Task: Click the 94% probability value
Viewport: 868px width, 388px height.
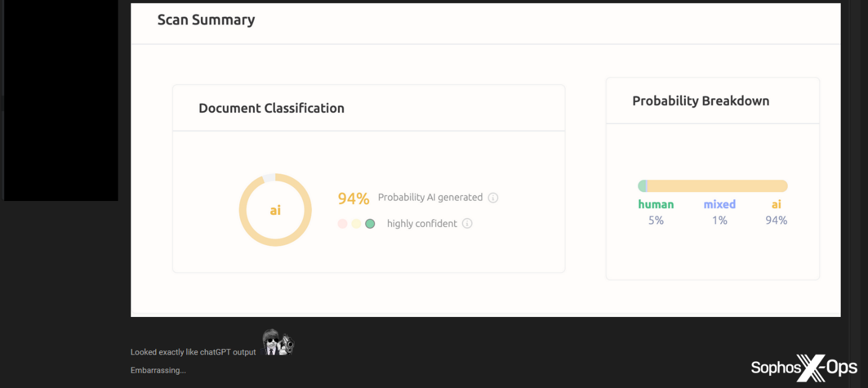Action: 353,198
